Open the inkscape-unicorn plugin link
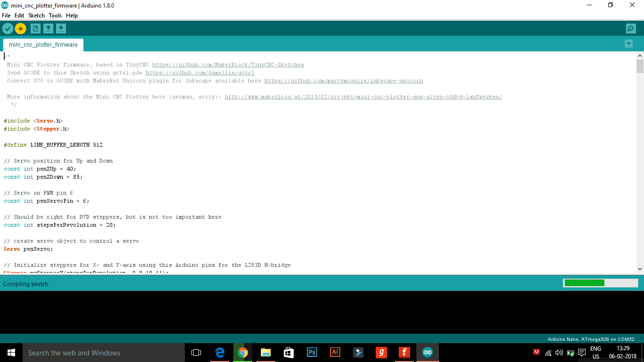 (x=343, y=81)
